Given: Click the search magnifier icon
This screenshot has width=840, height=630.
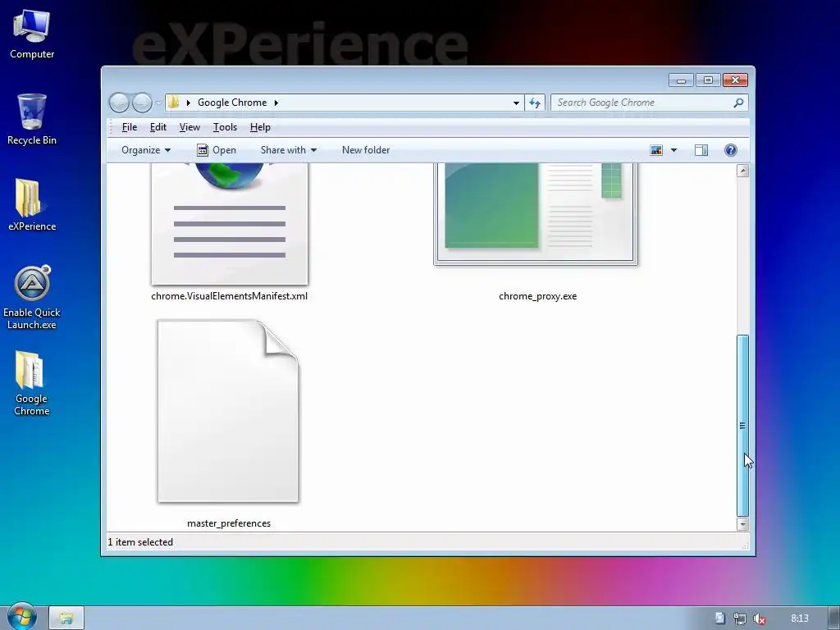Looking at the screenshot, I should pyautogui.click(x=739, y=103).
